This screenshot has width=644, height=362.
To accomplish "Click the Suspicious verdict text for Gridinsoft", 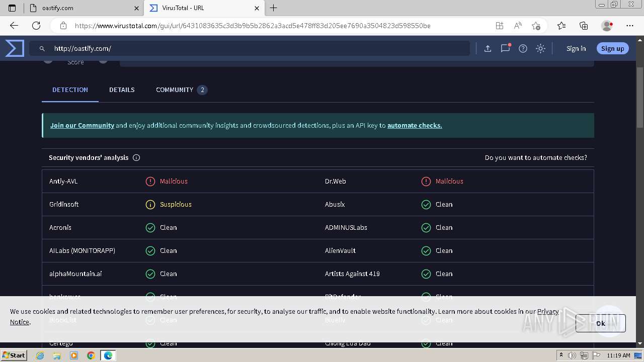I will tap(176, 204).
